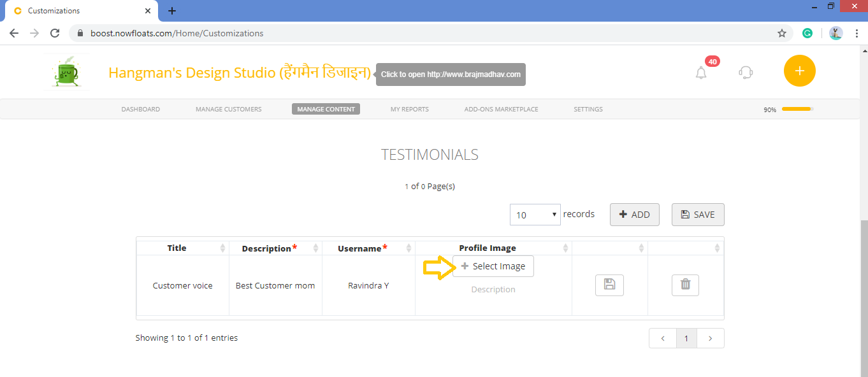Image resolution: width=868 pixels, height=377 pixels.
Task: Select page 1 in pagination
Action: [686, 338]
